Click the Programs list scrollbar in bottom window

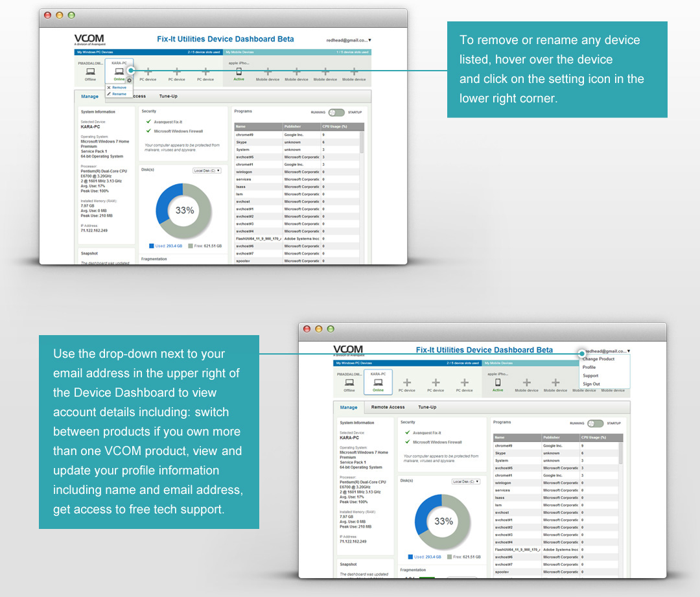click(620, 454)
